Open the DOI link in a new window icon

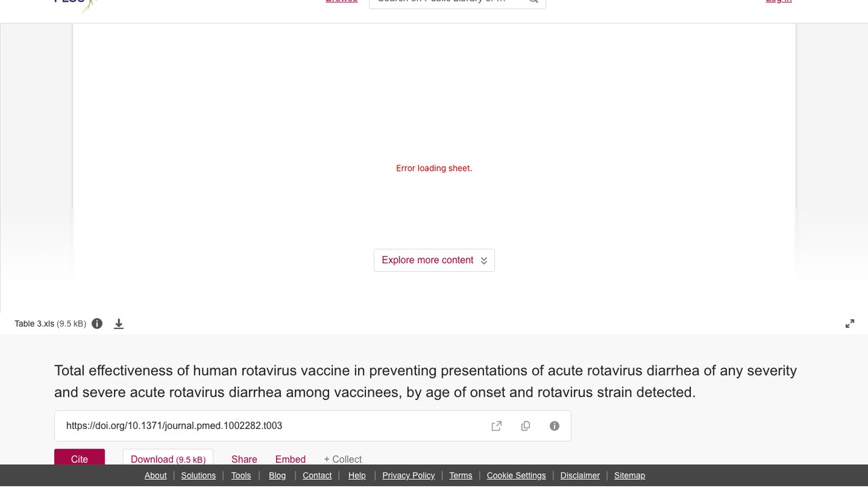point(496,426)
